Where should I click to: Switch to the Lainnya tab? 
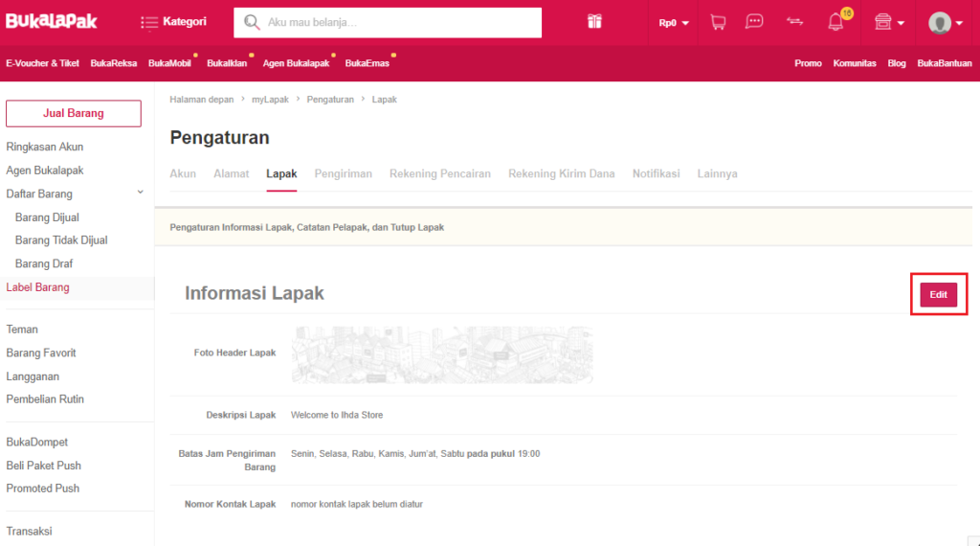(x=717, y=174)
